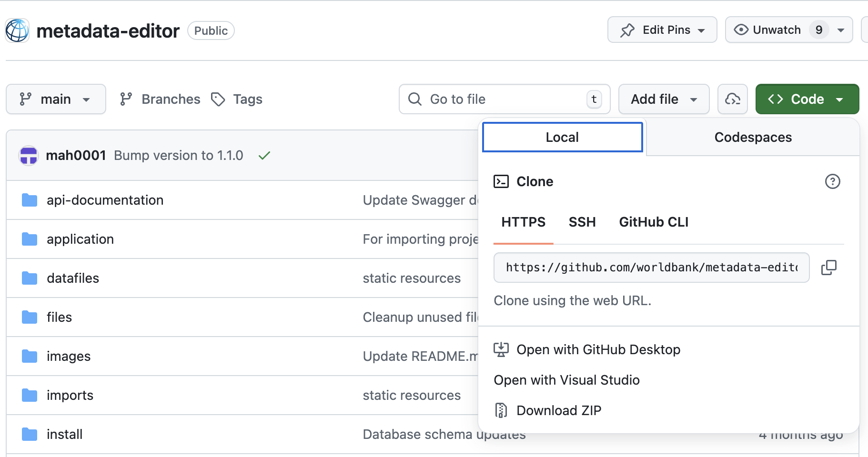
Task: Open the main branch selector
Action: pos(56,99)
